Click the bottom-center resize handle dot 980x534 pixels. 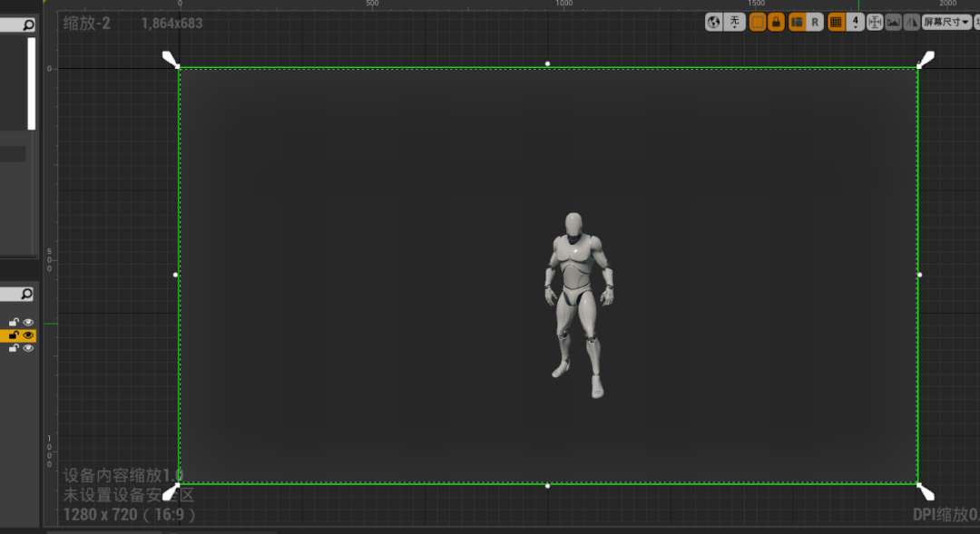coord(547,486)
